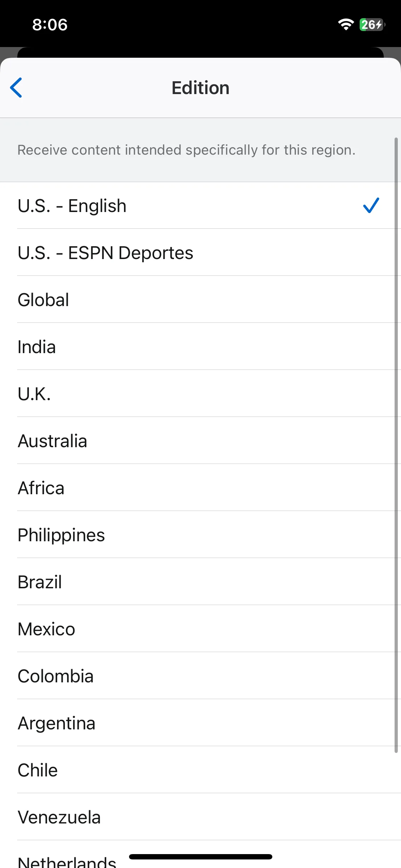Tap the blue back chevron icon
This screenshot has width=401, height=868.
16,88
